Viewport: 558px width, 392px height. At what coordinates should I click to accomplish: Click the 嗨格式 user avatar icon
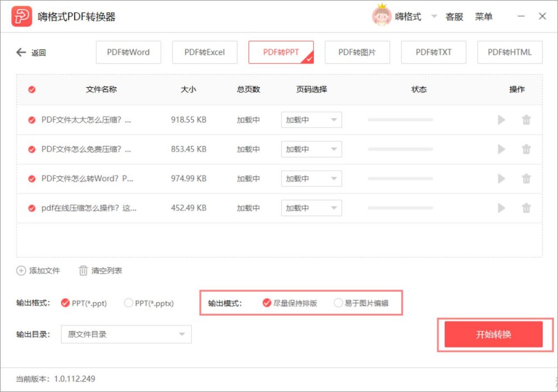tap(381, 16)
